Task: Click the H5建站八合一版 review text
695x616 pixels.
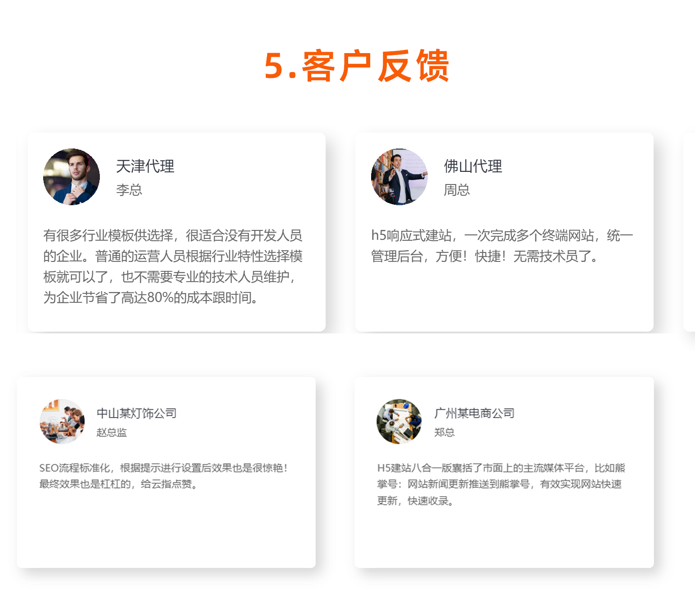Action: 501,484
